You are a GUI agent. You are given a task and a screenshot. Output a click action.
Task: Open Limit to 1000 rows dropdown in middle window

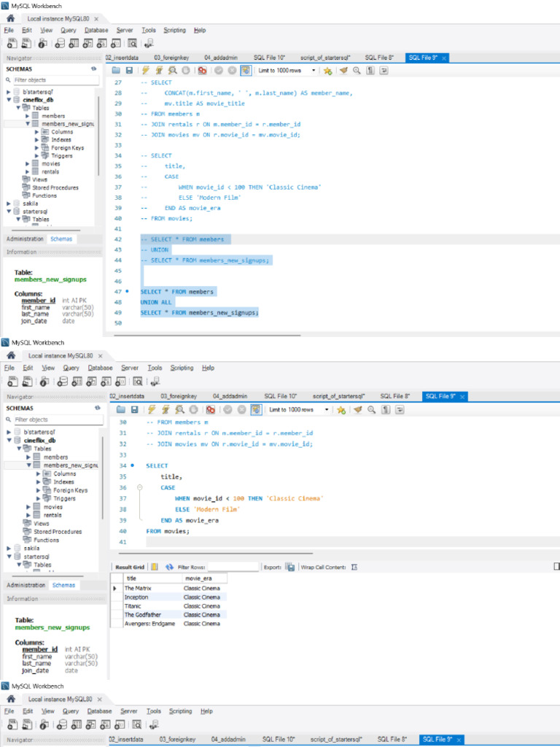pos(298,410)
